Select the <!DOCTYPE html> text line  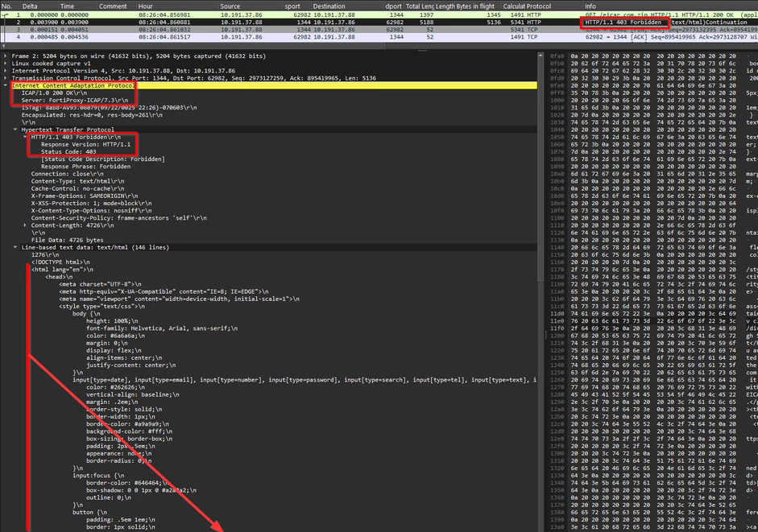coord(60,262)
